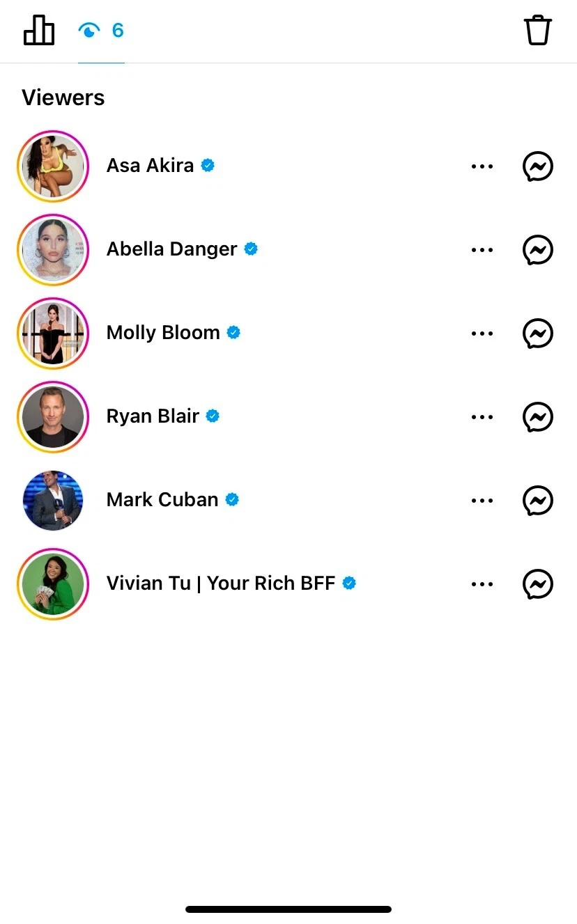The height and width of the screenshot is (924, 577).
Task: Message Asa Akira via Messenger icon
Action: [x=537, y=166]
